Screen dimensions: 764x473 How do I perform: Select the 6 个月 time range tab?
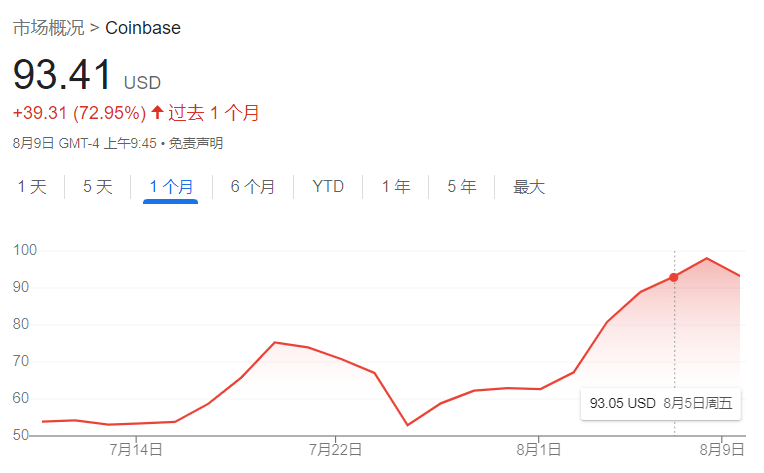tap(253, 187)
